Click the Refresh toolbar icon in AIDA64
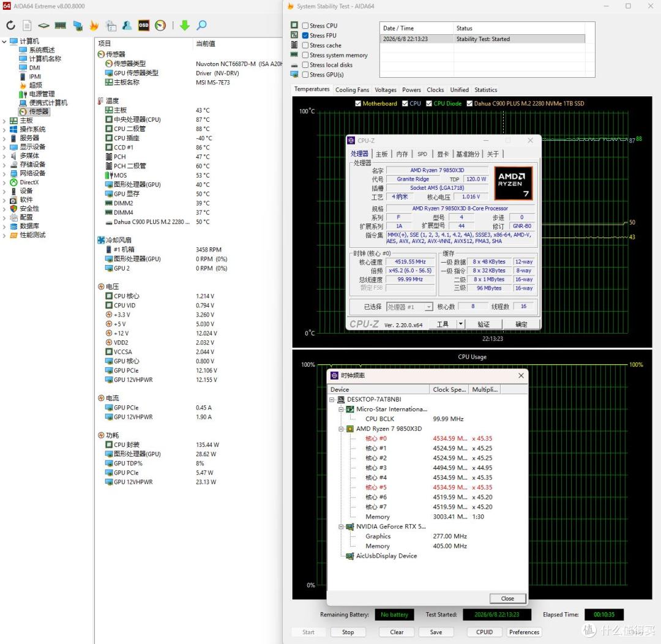The height and width of the screenshot is (644, 661). coord(10,25)
